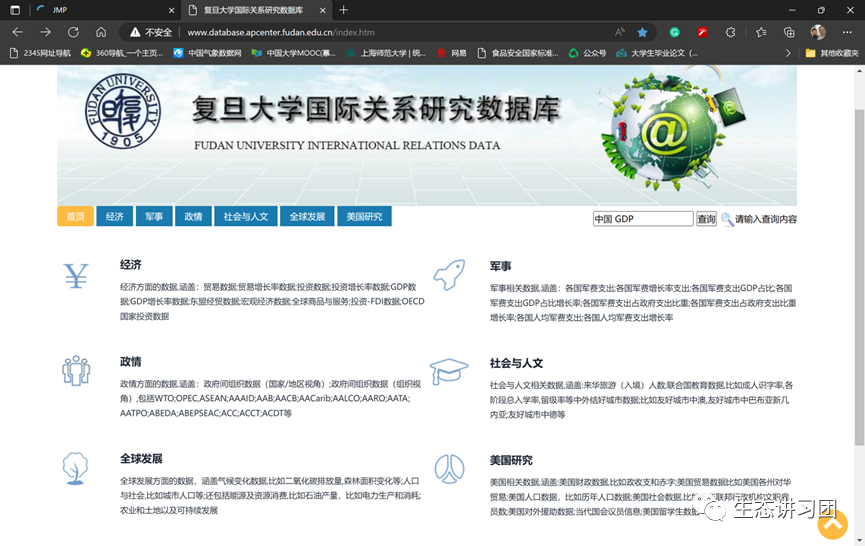Viewport: 865px width, 546px height.
Task: Select the 首页 navigation tab
Action: point(76,216)
